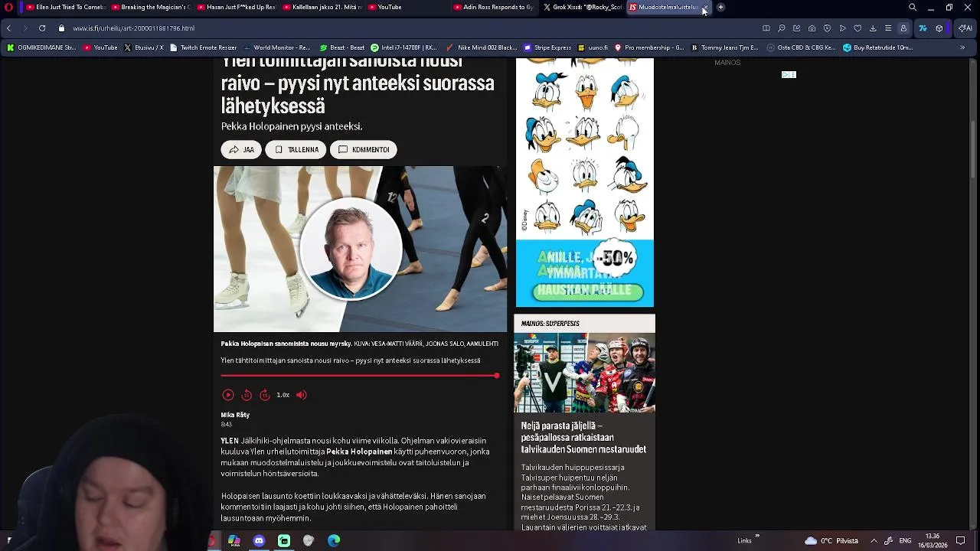980x551 pixels.
Task: Change the 1.0x playback speed
Action: (x=283, y=395)
